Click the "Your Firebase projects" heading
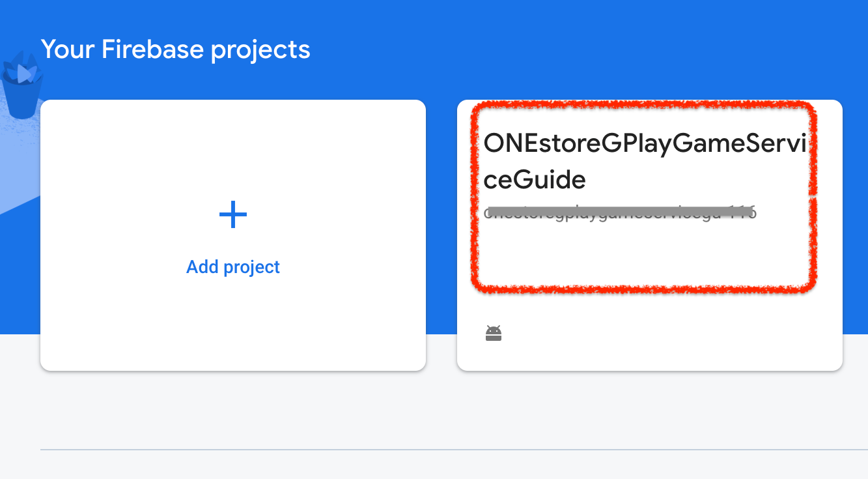The width and height of the screenshot is (868, 479). point(175,49)
